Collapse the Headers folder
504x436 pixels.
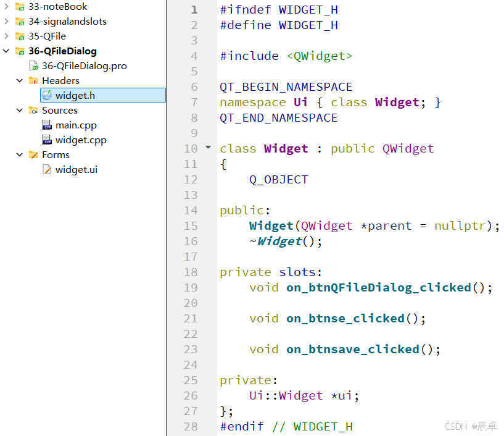pos(20,80)
